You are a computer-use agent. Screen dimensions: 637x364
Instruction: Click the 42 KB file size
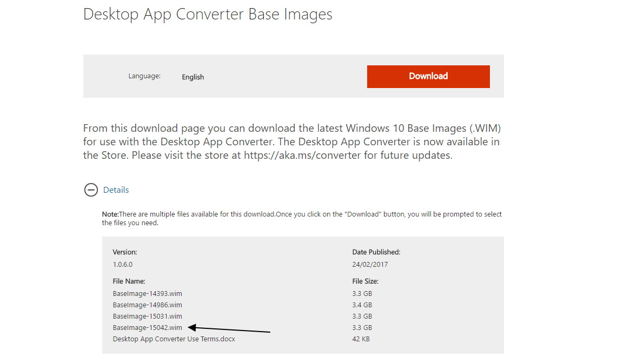click(x=361, y=339)
